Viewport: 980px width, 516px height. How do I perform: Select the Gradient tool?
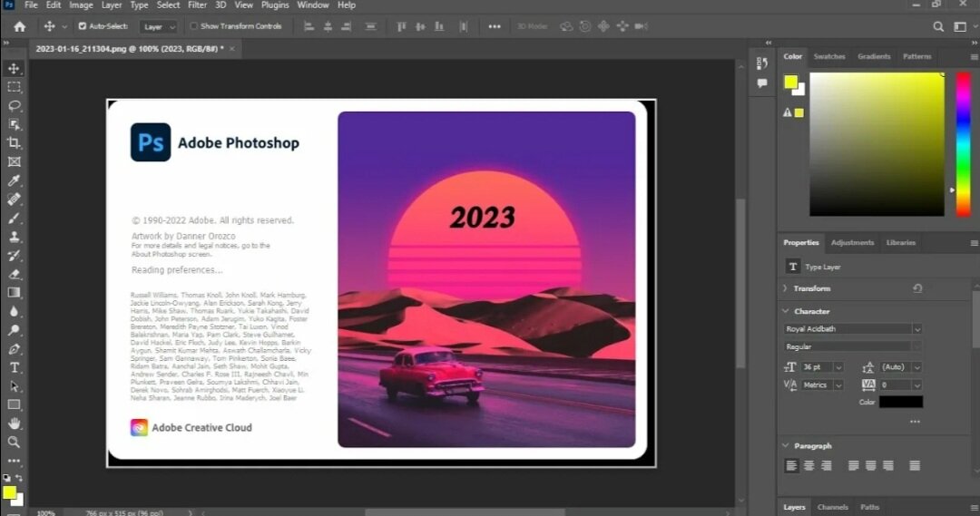coord(14,292)
